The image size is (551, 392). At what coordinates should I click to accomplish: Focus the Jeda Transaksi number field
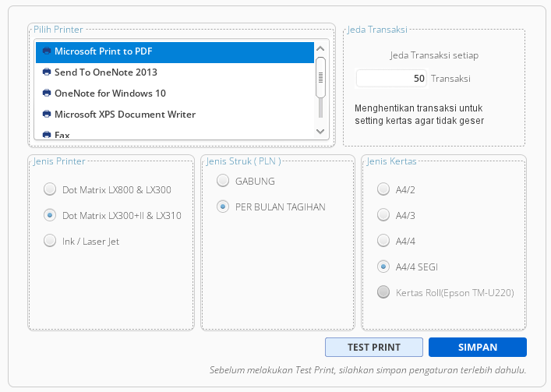[391, 79]
